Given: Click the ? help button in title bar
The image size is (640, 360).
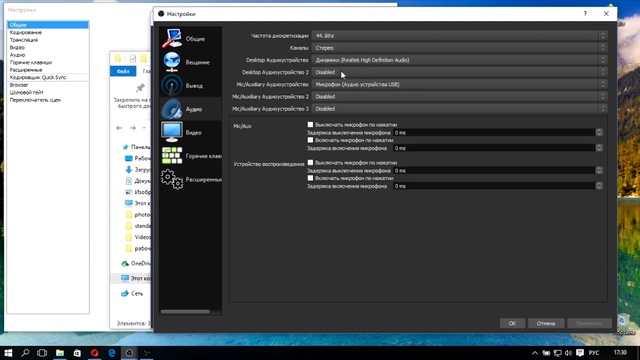Looking at the screenshot, I should coord(585,13).
